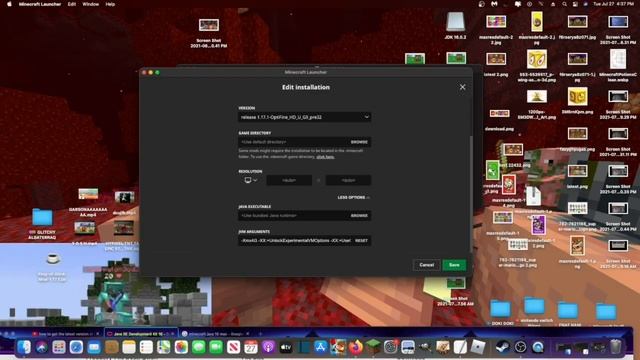Follow the 'click here' directory link
The height and width of the screenshot is (360, 640).
click(325, 157)
